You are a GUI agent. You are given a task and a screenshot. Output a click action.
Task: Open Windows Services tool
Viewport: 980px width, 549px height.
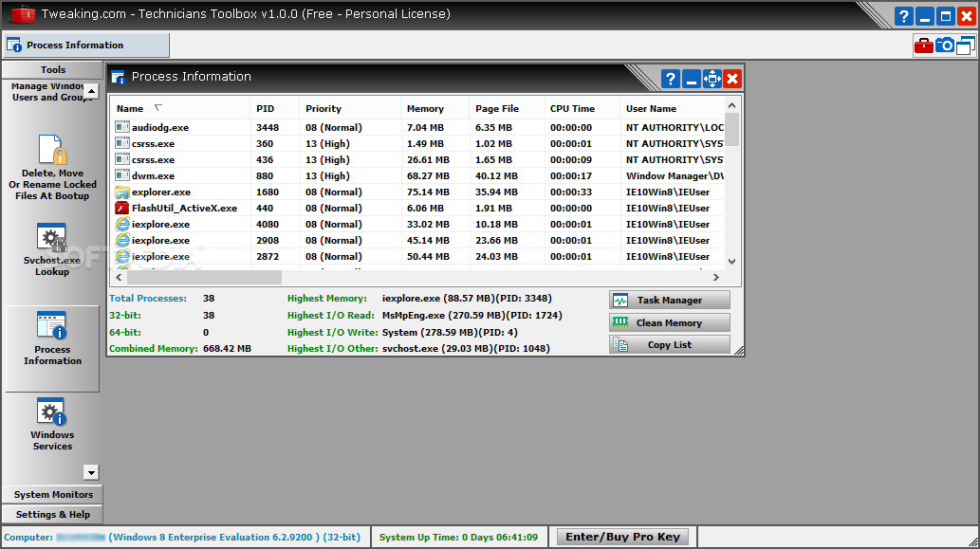coord(52,424)
